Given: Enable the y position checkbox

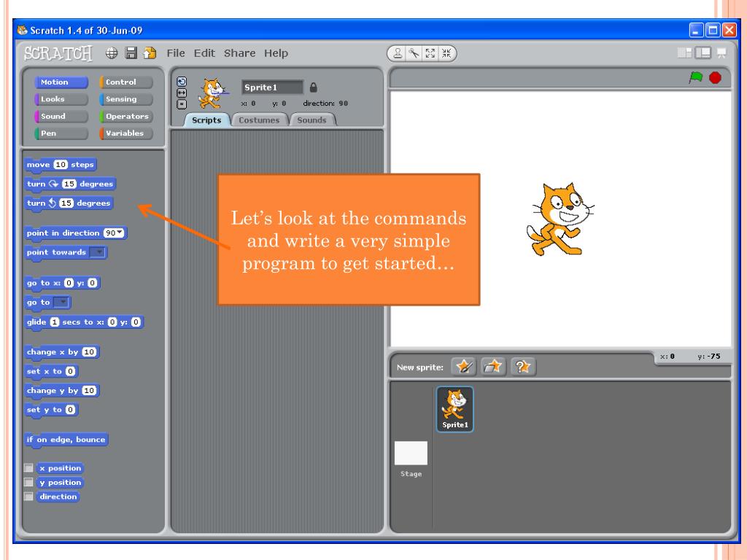Looking at the screenshot, I should pos(28,483).
